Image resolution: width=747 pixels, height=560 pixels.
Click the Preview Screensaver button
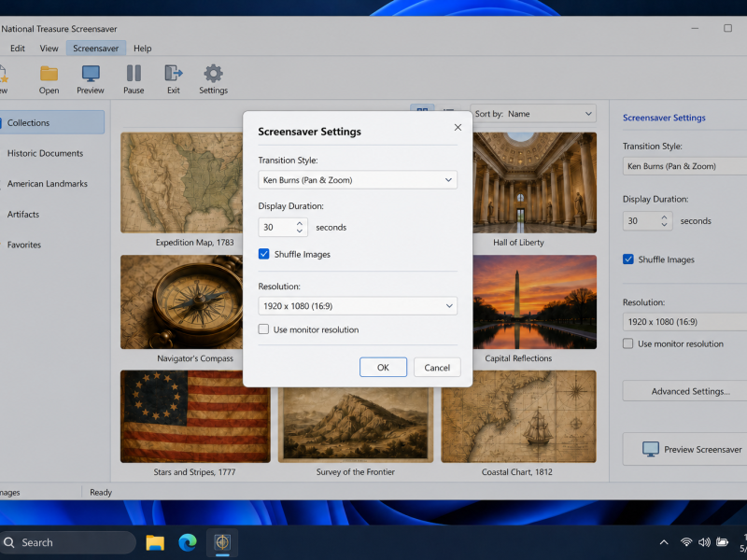[684, 449]
